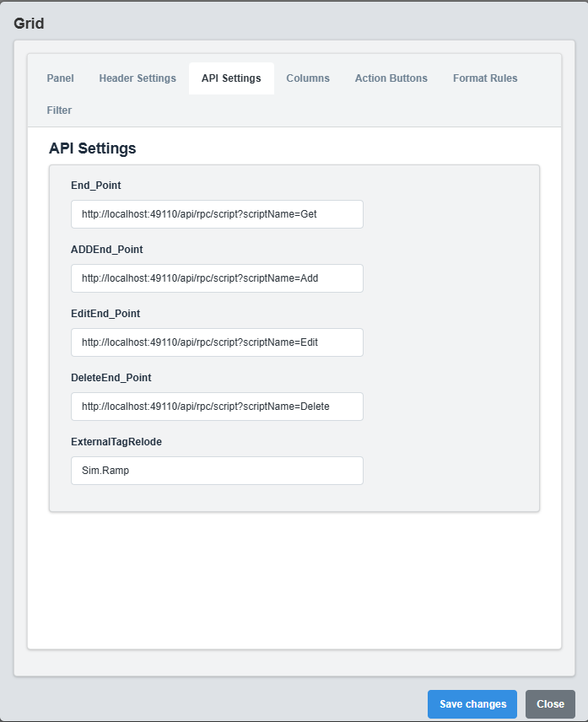Click the API Settings section heading

(x=92, y=148)
